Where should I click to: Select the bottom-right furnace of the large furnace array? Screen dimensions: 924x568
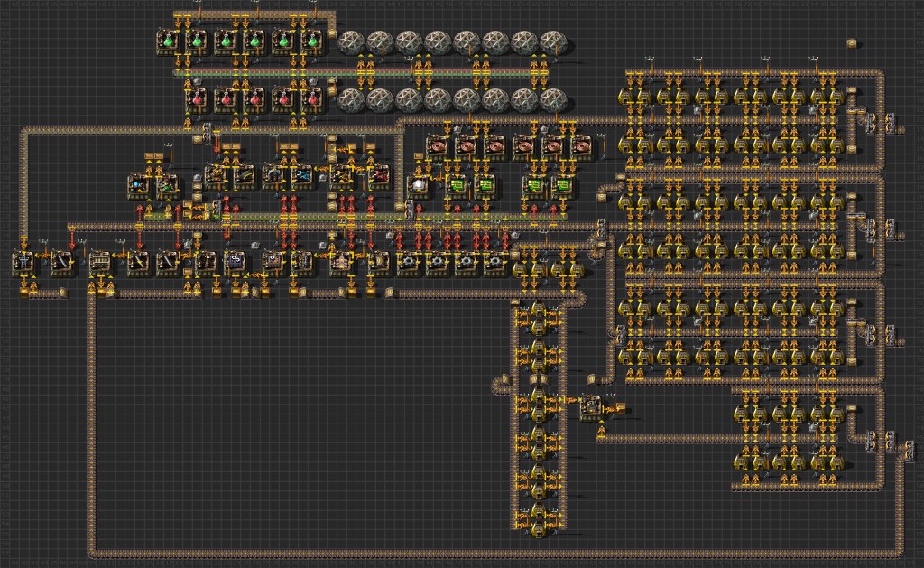(x=837, y=461)
